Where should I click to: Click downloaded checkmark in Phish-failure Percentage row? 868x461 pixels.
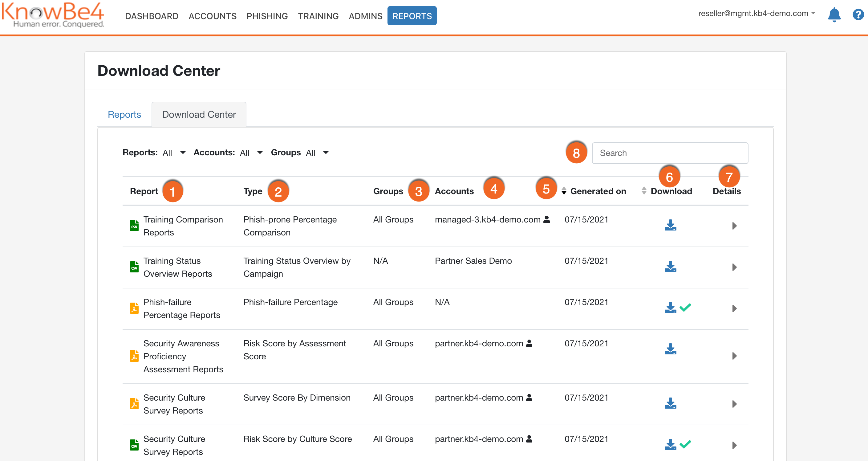[685, 307]
